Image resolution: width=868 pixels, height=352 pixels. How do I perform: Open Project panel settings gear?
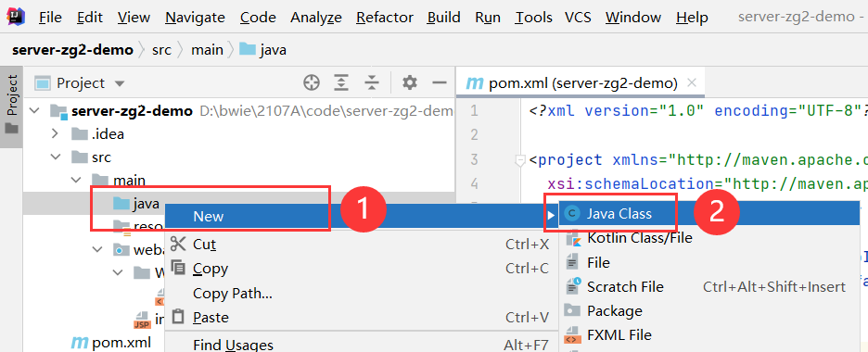click(x=410, y=82)
